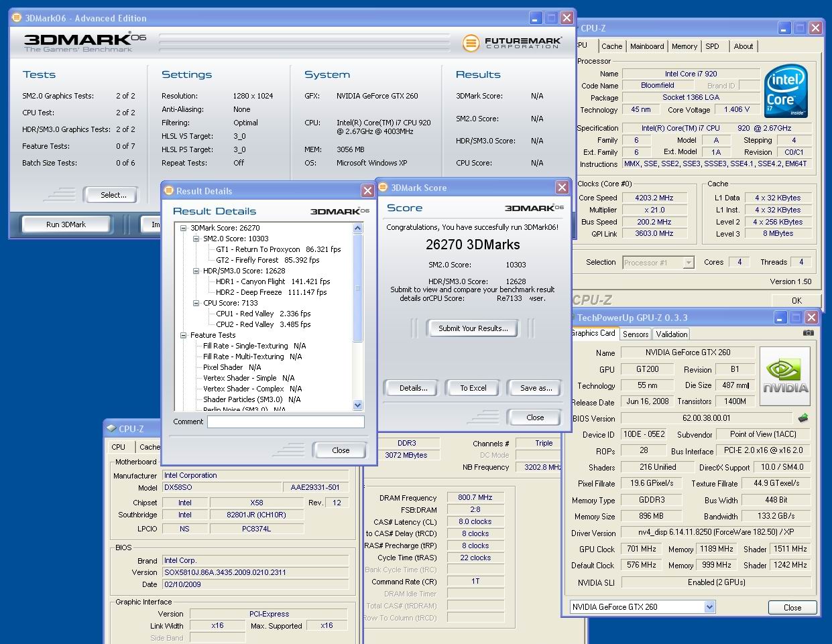Close the Result Details window via X

pyautogui.click(x=367, y=191)
